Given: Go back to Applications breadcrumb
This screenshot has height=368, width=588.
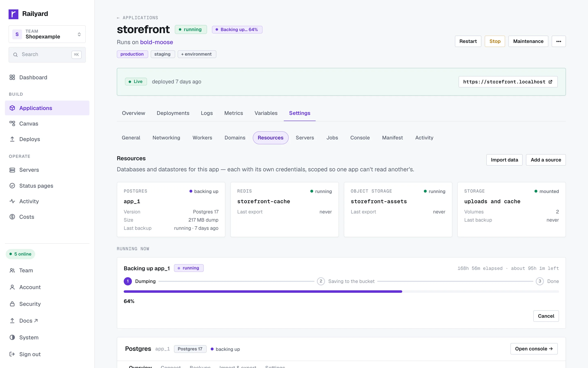Looking at the screenshot, I should tap(138, 18).
